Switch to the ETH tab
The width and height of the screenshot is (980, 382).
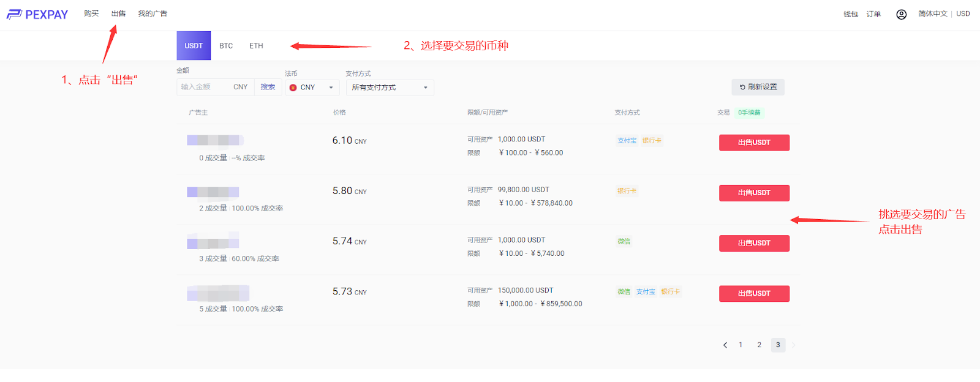256,46
